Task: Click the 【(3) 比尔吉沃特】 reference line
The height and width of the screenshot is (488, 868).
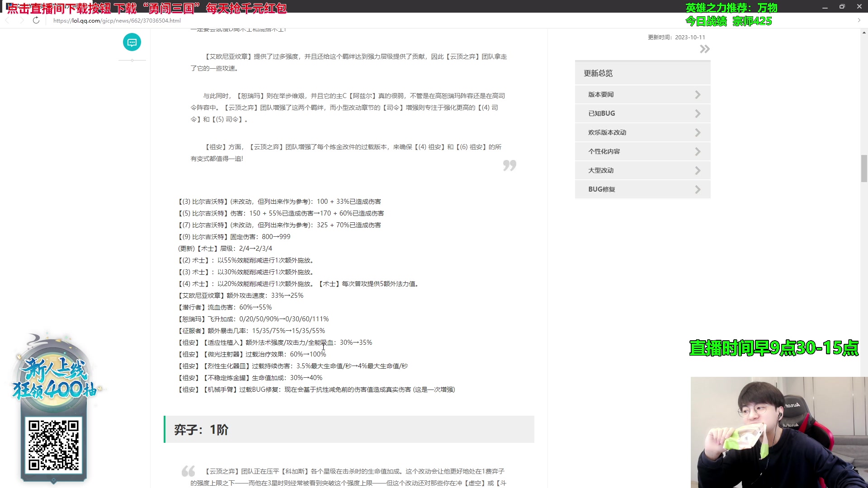Action: [x=279, y=202]
